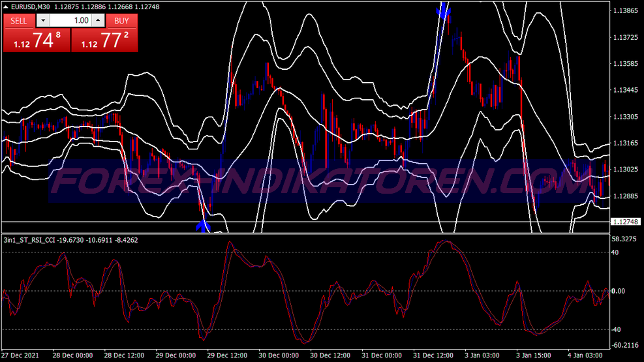Click the 1.12885 price scale value
The width and height of the screenshot is (644, 362).
625,196
